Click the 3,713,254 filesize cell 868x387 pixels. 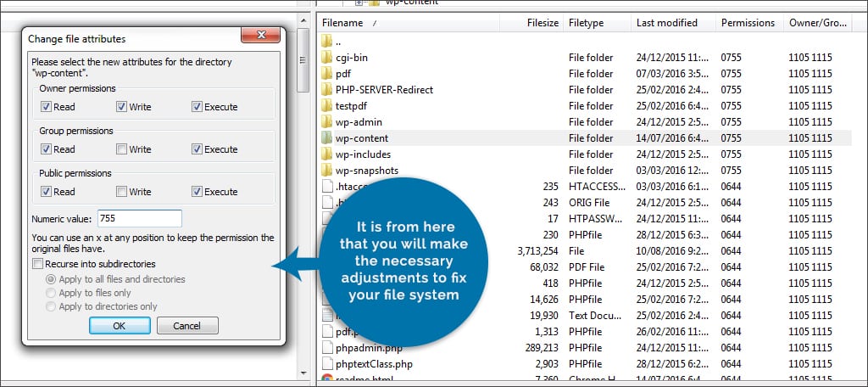(538, 250)
